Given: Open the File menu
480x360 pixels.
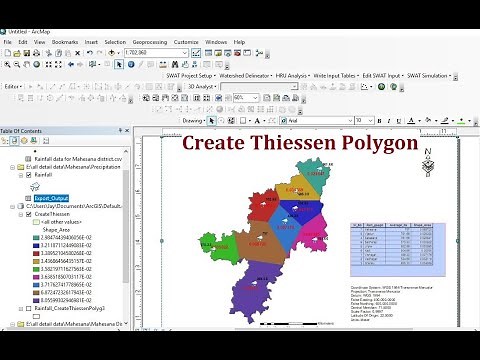Looking at the screenshot, I should 7,42.
